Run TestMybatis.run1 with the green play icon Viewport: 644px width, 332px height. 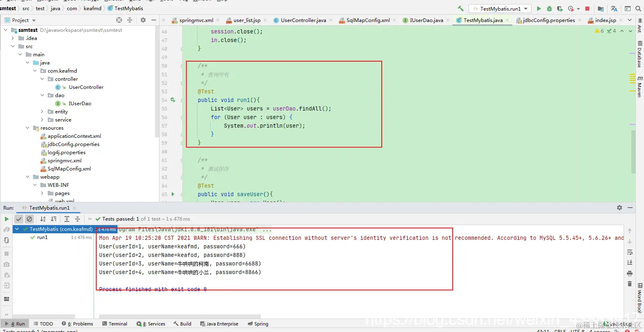(x=539, y=9)
